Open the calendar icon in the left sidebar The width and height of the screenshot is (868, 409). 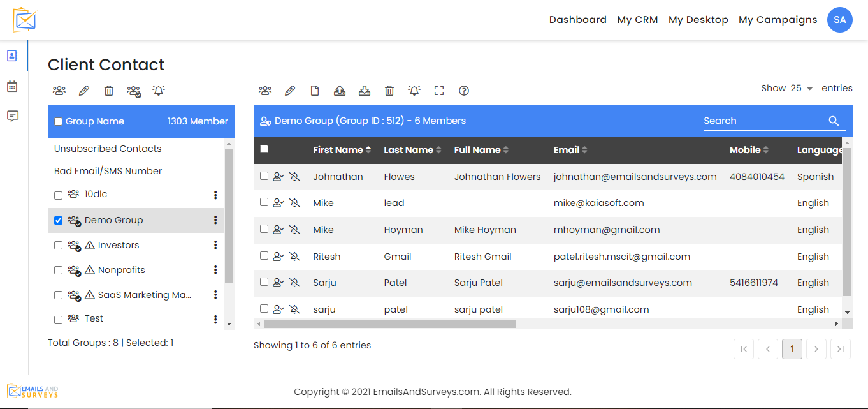pyautogui.click(x=12, y=86)
